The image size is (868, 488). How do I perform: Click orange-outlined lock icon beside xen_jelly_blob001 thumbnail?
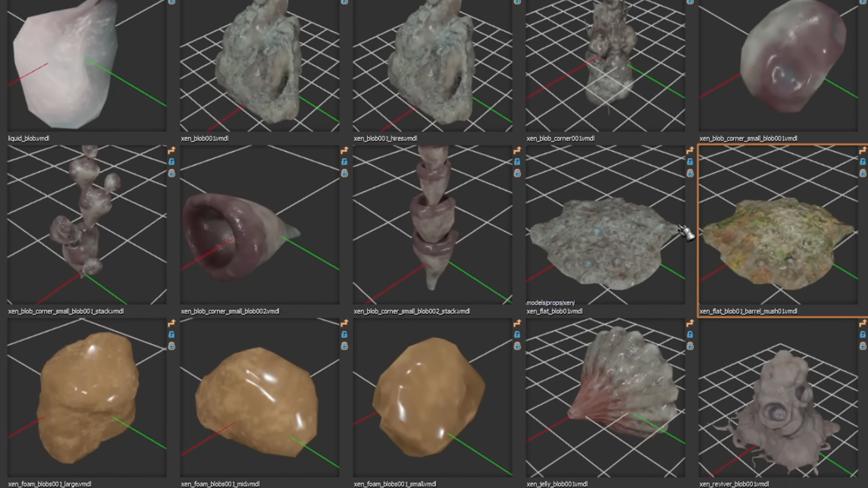point(690,346)
